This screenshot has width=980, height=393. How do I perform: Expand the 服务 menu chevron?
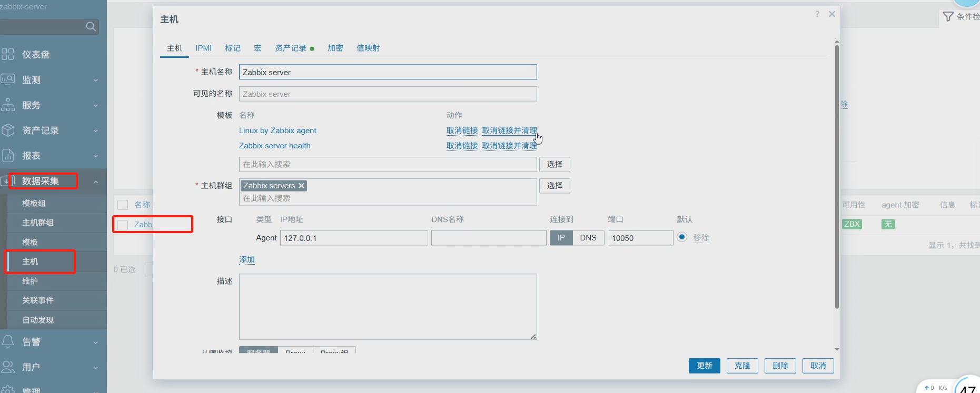[x=96, y=105]
